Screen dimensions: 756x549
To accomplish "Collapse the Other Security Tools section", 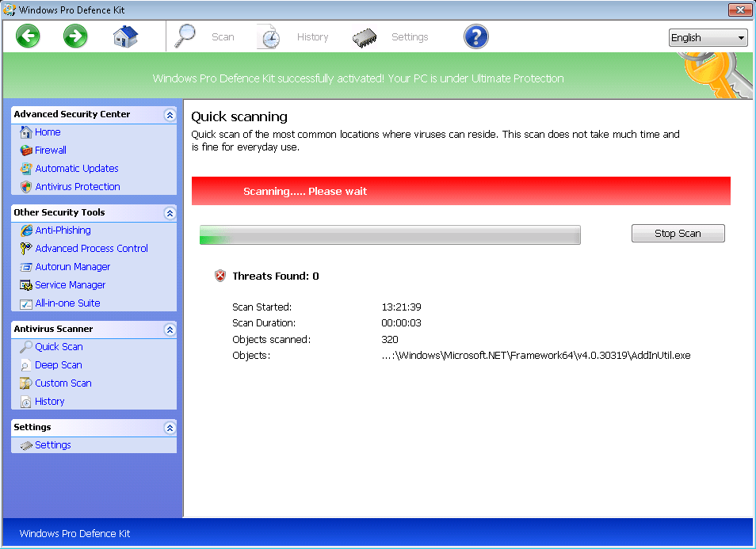I will point(170,213).
